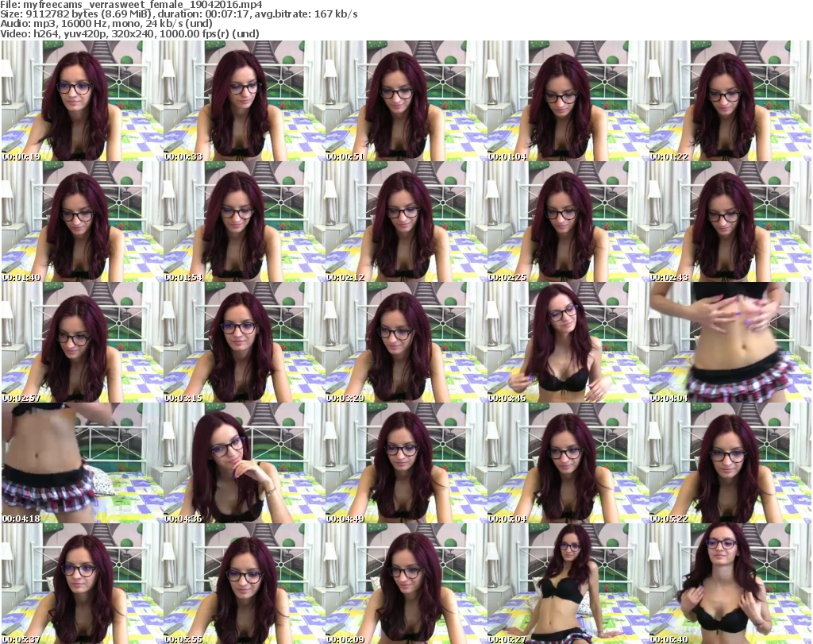This screenshot has width=813, height=644.
Task: Click the "Audio: mp3, 16000 Hz" line
Action: [106, 24]
